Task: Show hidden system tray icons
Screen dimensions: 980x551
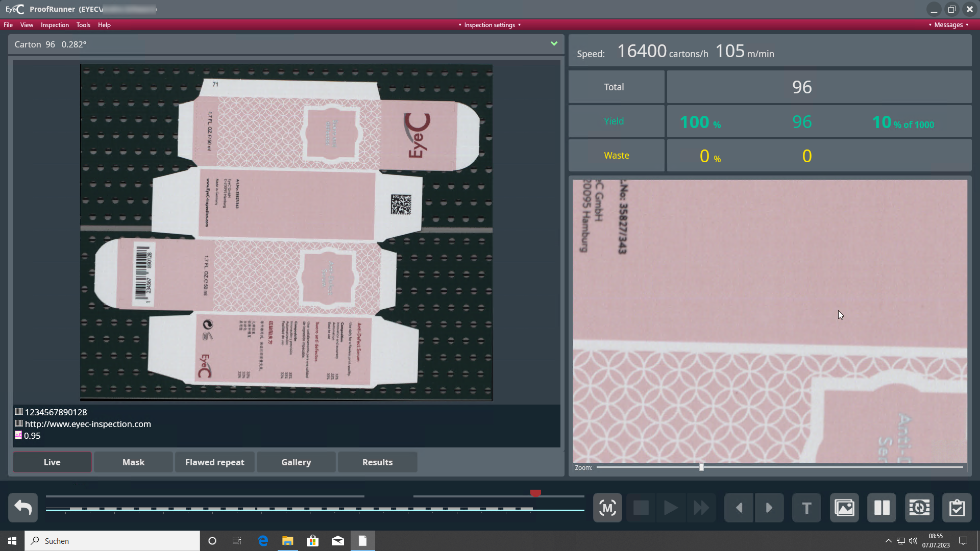Action: (889, 541)
